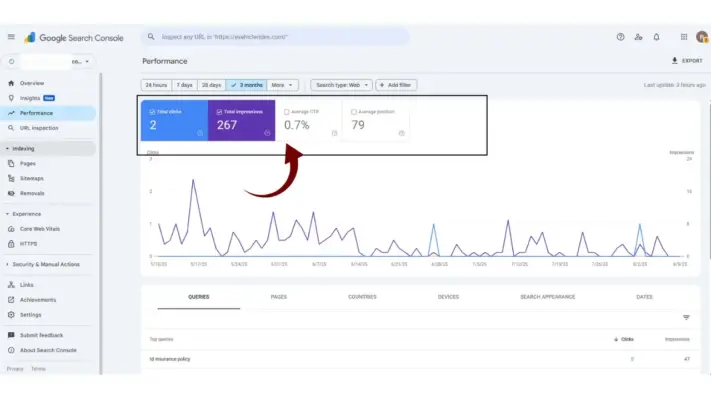The image size is (711, 400).
Task: Click the Add filter button
Action: (x=396, y=85)
